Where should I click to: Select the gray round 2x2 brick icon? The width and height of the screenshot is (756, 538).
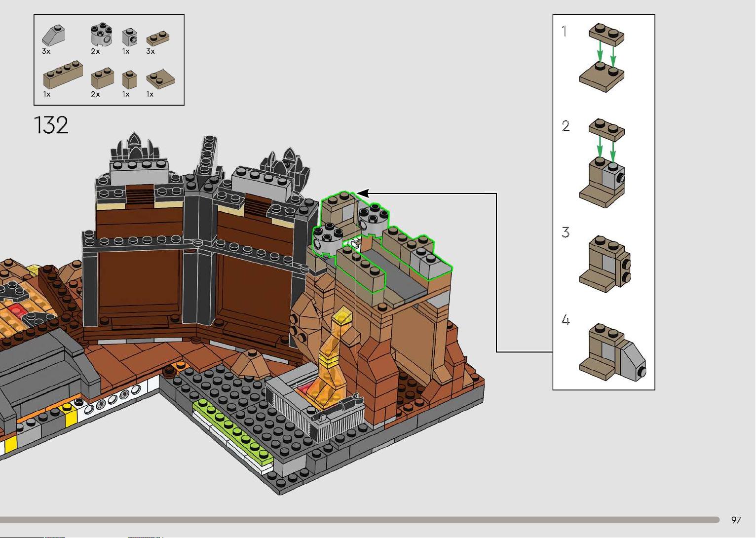pyautogui.click(x=101, y=35)
